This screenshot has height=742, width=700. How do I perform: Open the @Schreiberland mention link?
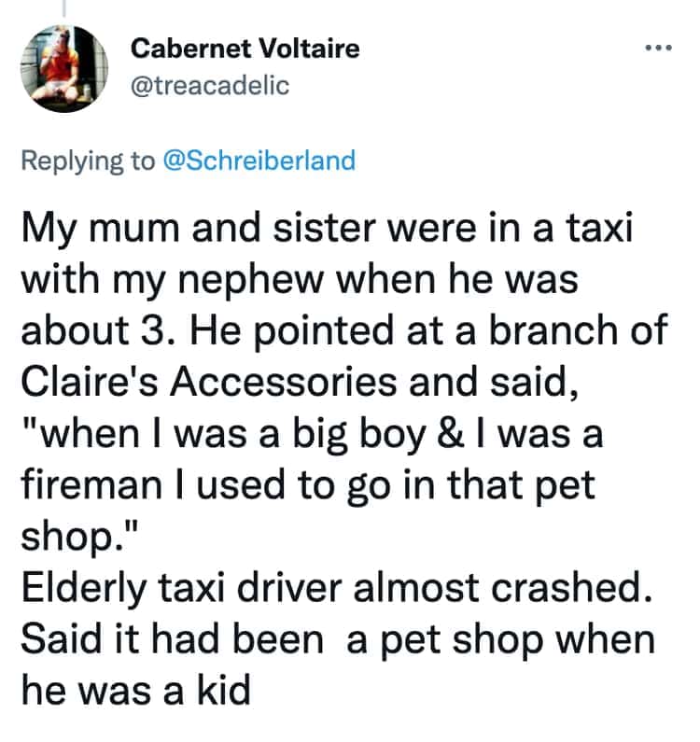(259, 160)
